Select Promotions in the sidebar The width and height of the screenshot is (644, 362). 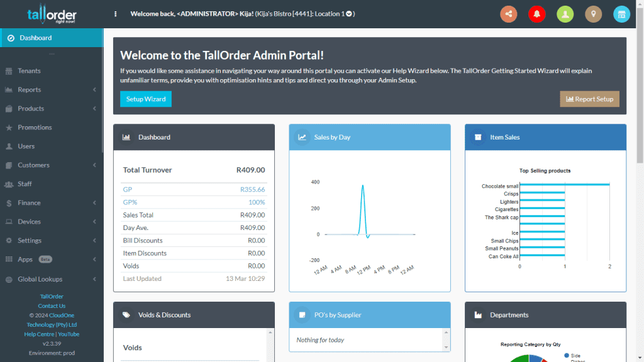pos(35,128)
